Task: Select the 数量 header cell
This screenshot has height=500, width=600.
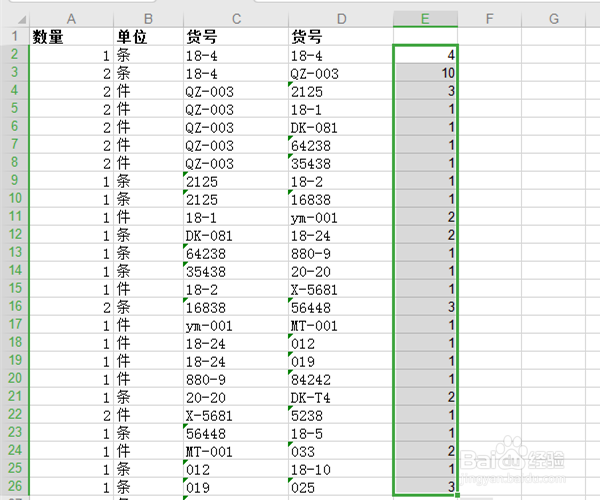Action: [x=72, y=37]
